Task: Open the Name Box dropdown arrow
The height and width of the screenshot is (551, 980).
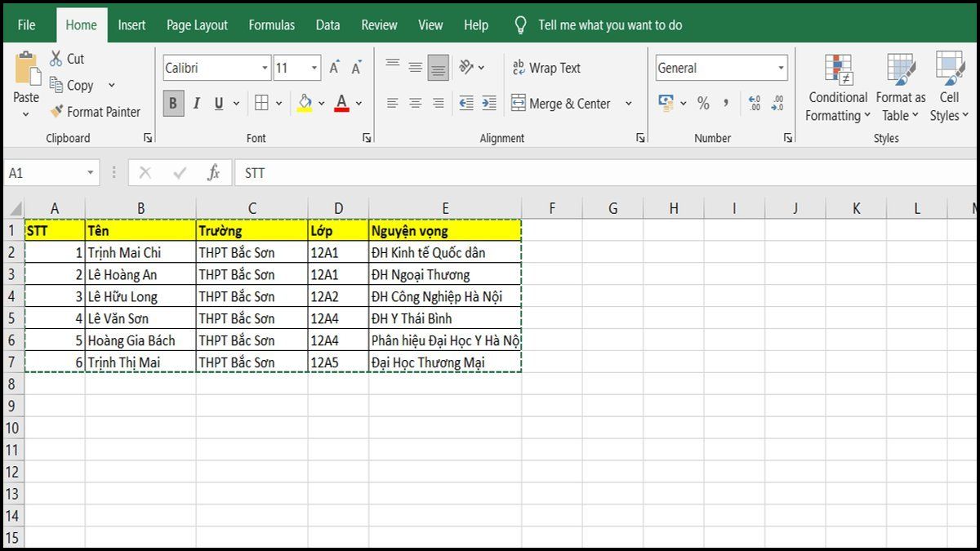Action: tap(90, 173)
